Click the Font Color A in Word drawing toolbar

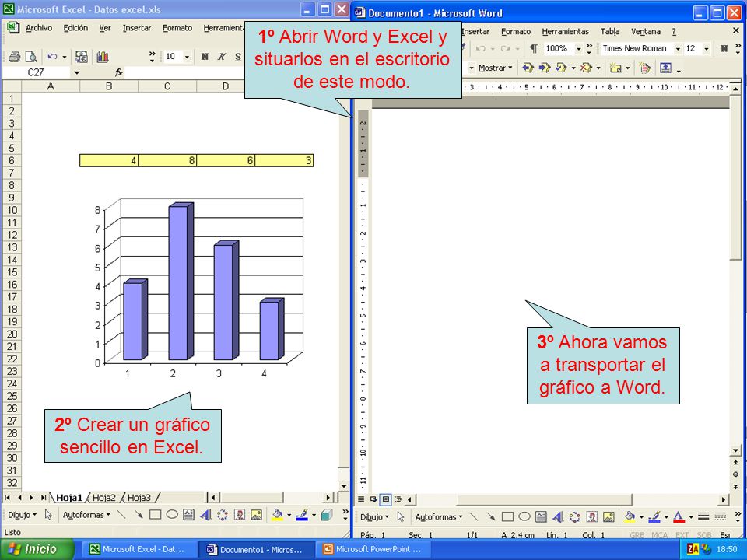coord(679,516)
